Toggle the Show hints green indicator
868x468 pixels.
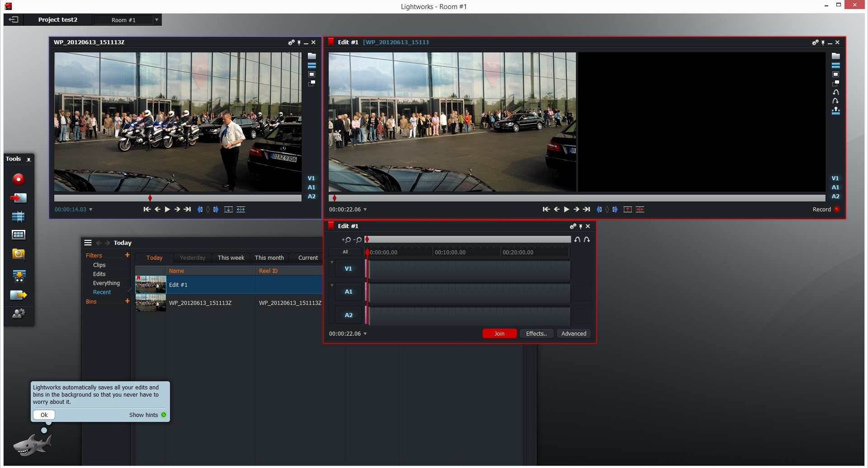164,415
